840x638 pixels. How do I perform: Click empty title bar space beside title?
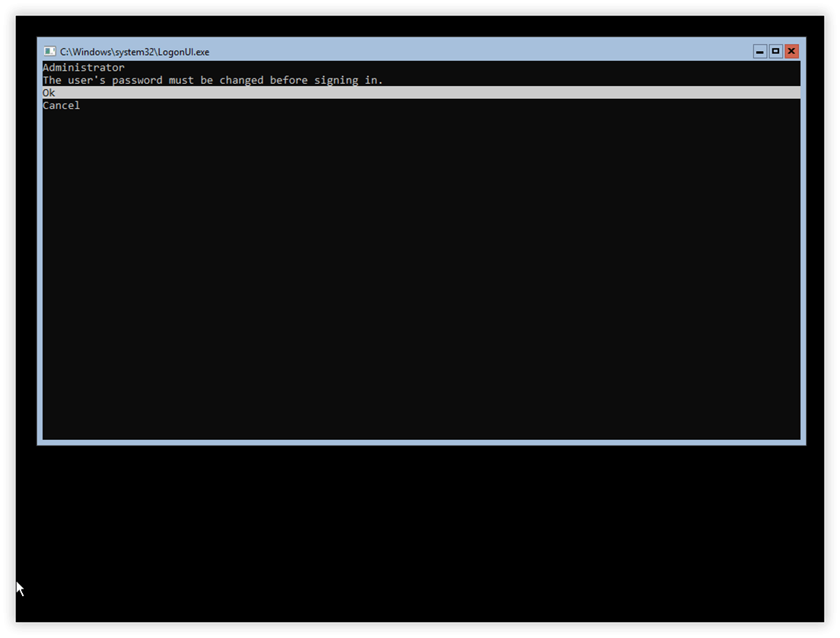coord(481,52)
